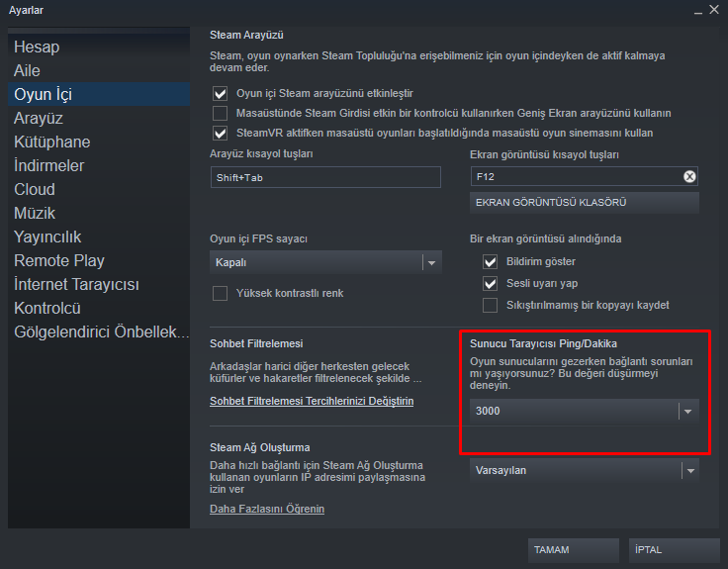Viewport: 728px width, 569px height.
Task: Open the Yayıncılık section
Action: [x=99, y=237]
